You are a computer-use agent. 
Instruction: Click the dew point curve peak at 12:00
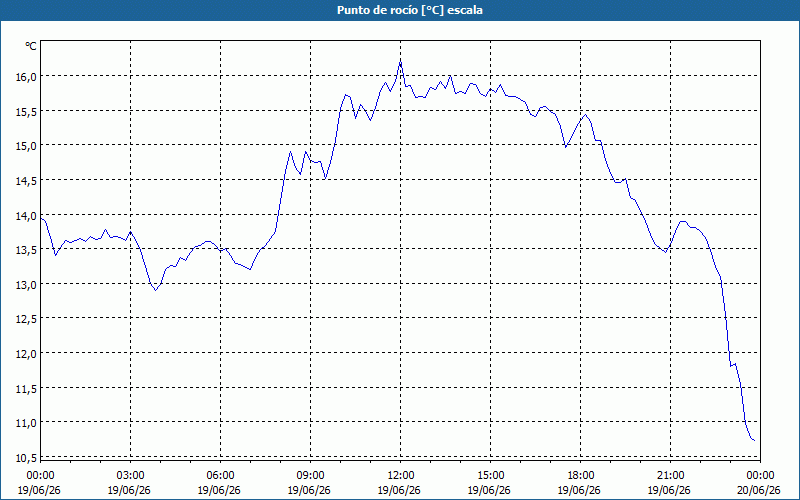400,62
